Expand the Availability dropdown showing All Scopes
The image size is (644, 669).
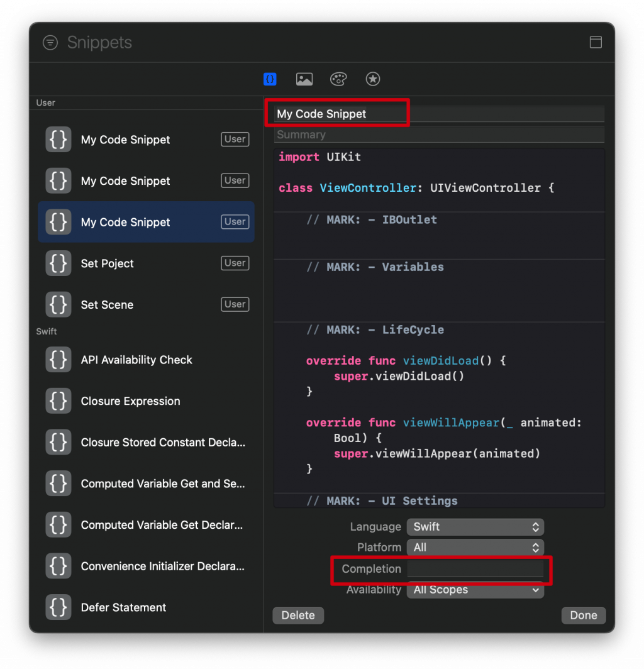(x=475, y=590)
